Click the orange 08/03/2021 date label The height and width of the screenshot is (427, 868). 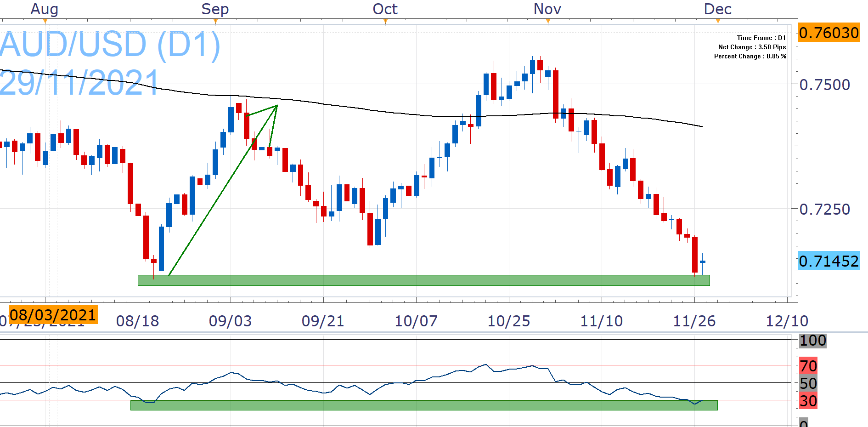pyautogui.click(x=53, y=315)
